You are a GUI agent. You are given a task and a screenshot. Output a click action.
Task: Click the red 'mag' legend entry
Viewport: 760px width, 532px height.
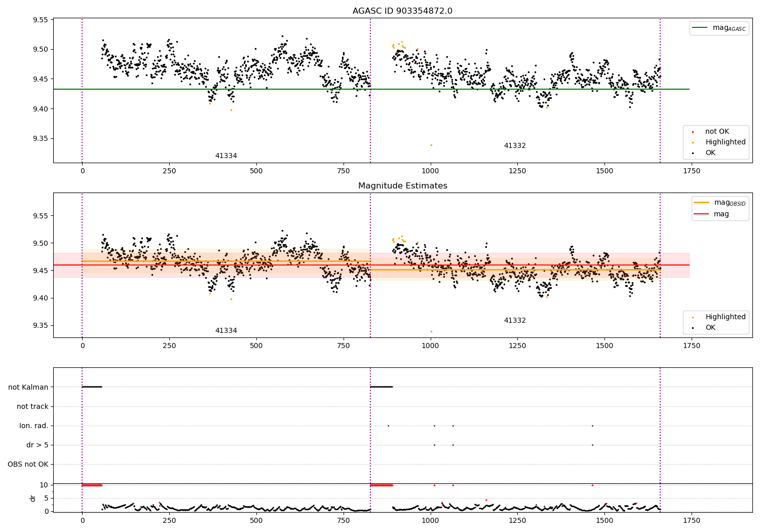(x=721, y=214)
